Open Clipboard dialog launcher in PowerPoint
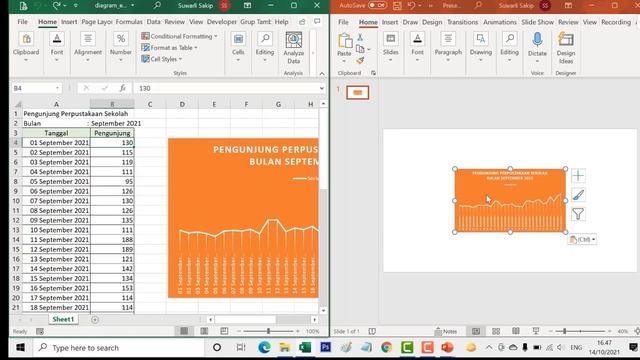Image resolution: width=640 pixels, height=360 pixels. (x=373, y=73)
